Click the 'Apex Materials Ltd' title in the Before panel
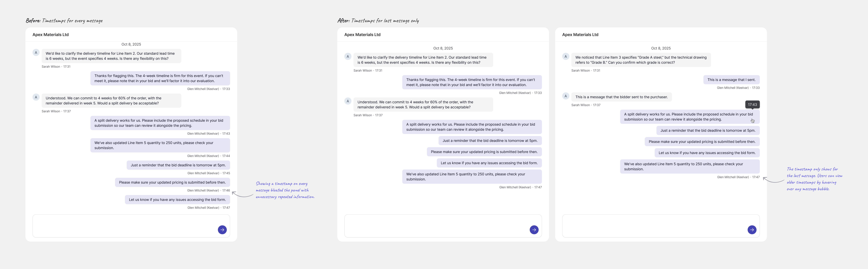Viewport: 868px width, 269px height. point(51,35)
